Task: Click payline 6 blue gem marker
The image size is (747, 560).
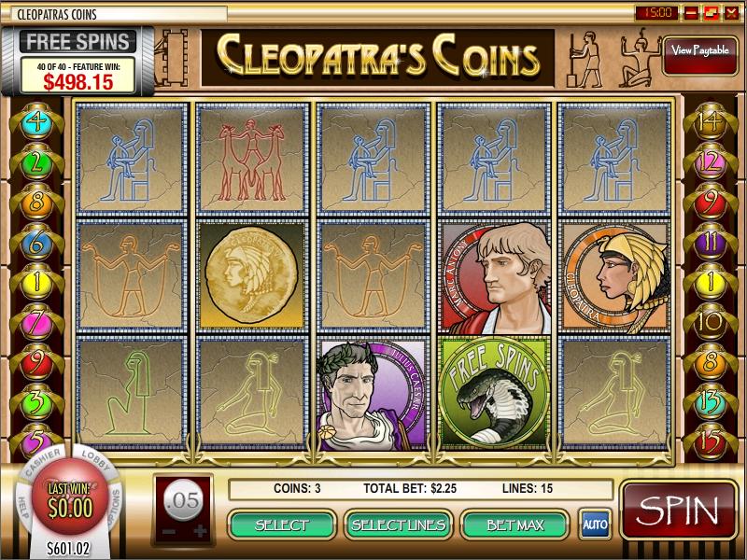Action: pos(36,244)
